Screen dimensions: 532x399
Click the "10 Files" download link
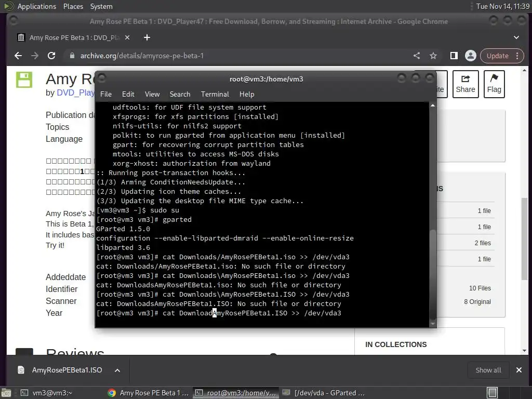coord(480,288)
